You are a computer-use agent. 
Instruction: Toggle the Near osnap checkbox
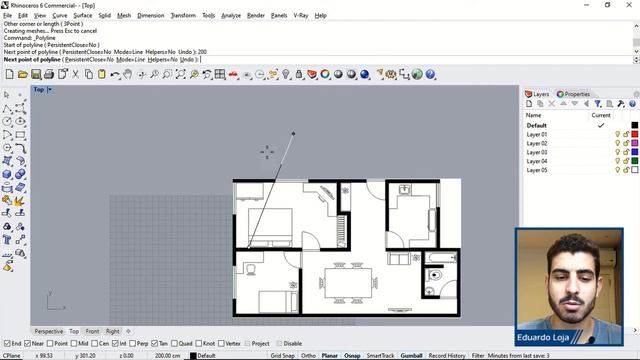(x=28, y=344)
